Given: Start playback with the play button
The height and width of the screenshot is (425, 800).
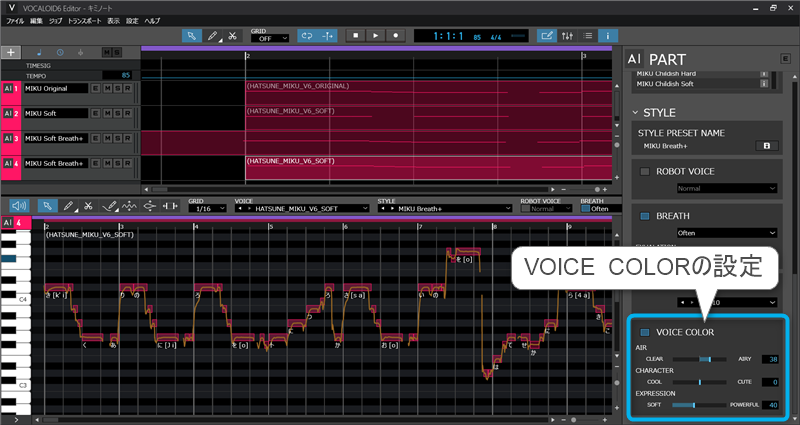Looking at the screenshot, I should [376, 36].
